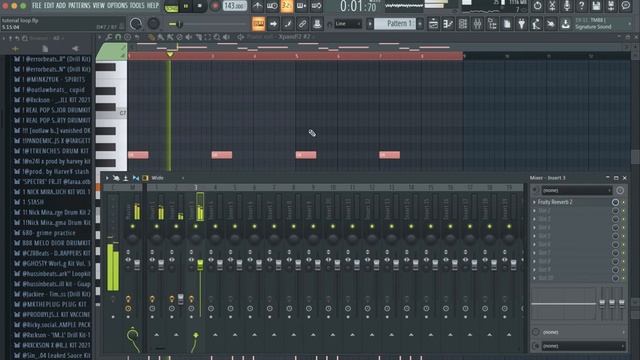Screen dimensions: 640x360
Task: Click the tempo tapper icon
Action: (x=536, y=24)
